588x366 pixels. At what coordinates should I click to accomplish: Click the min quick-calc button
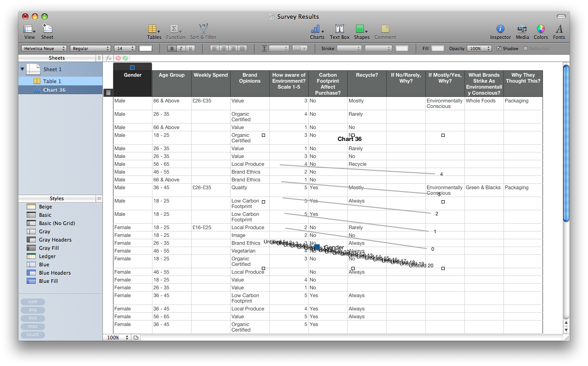[33, 318]
